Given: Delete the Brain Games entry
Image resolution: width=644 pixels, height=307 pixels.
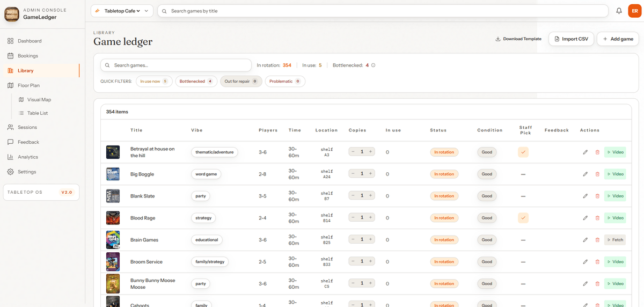Looking at the screenshot, I should coord(597,240).
